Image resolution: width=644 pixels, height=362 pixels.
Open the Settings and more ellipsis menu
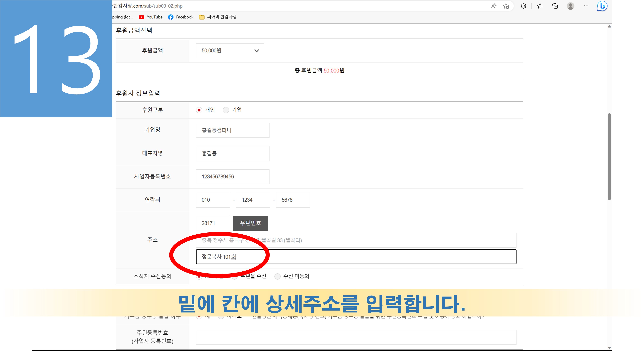coord(586,6)
